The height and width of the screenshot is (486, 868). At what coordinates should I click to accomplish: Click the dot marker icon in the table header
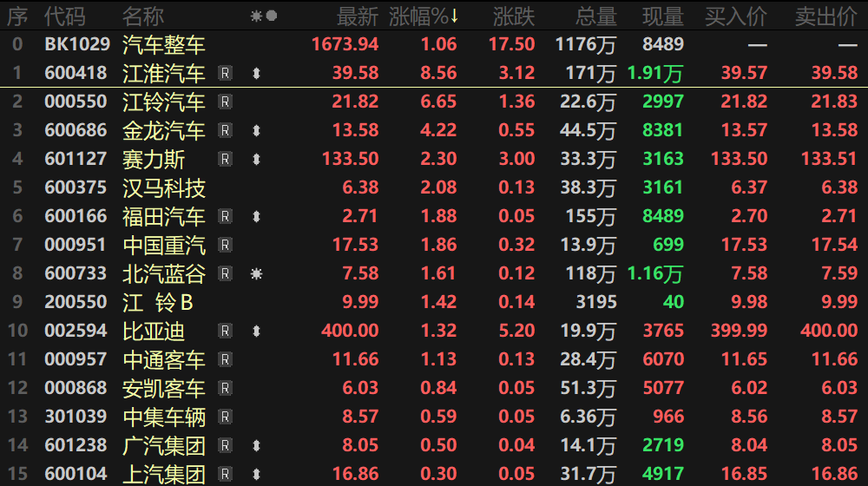271,16
